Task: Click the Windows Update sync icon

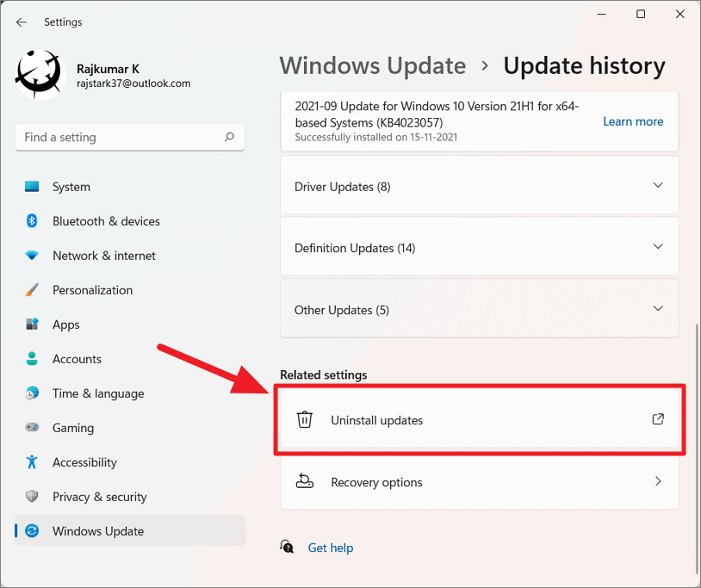Action: coord(32,531)
